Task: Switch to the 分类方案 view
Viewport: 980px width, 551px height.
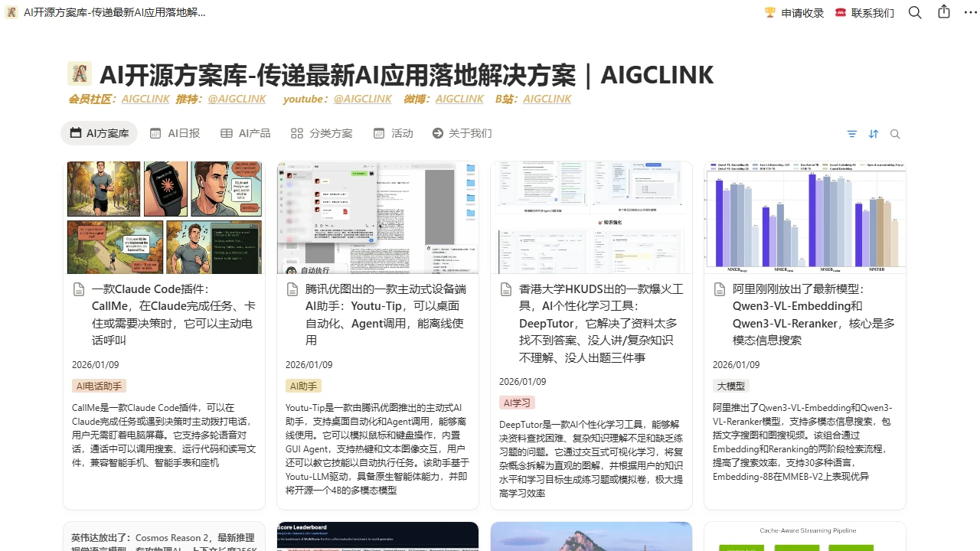Action: 322,133
